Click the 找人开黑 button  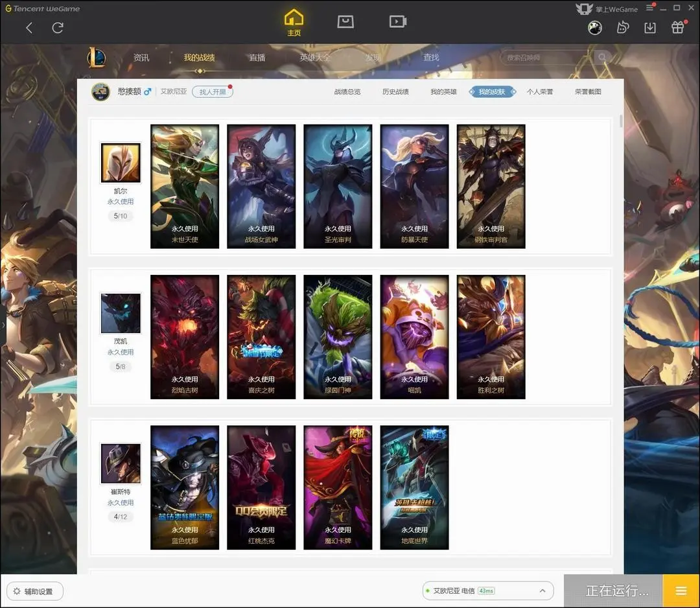pos(213,92)
